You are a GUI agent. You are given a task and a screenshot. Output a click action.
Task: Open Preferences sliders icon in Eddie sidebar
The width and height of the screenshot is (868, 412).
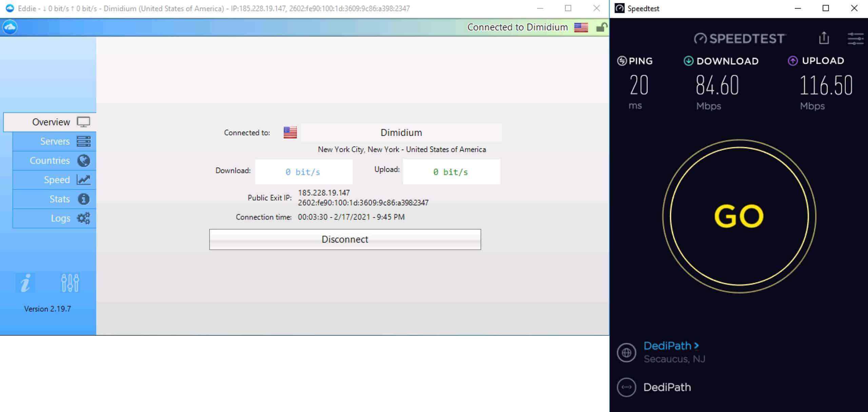[x=70, y=283]
